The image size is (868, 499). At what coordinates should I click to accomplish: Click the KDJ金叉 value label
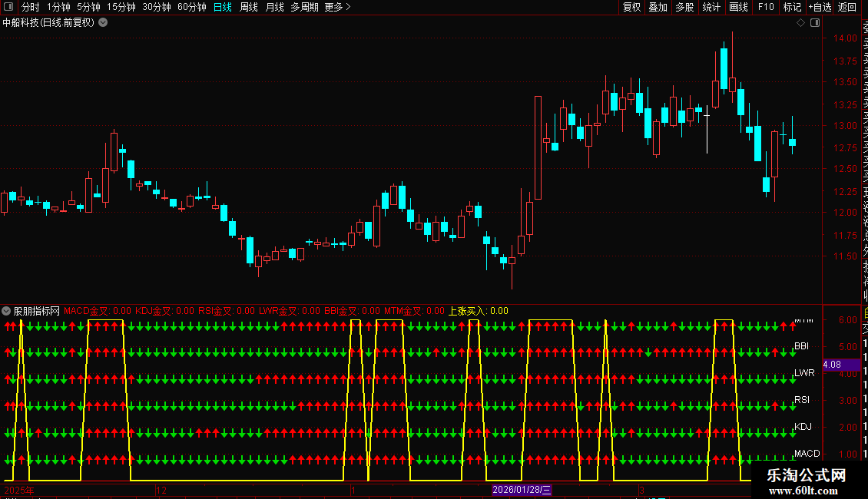point(165,311)
